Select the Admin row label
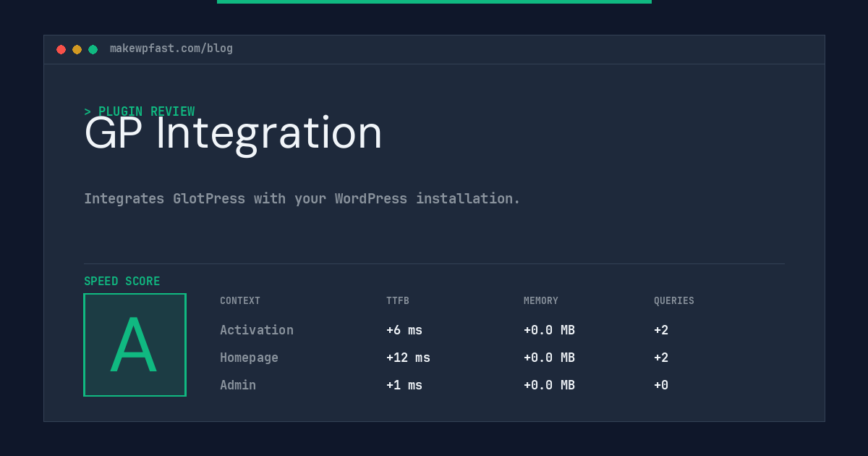 tap(238, 385)
